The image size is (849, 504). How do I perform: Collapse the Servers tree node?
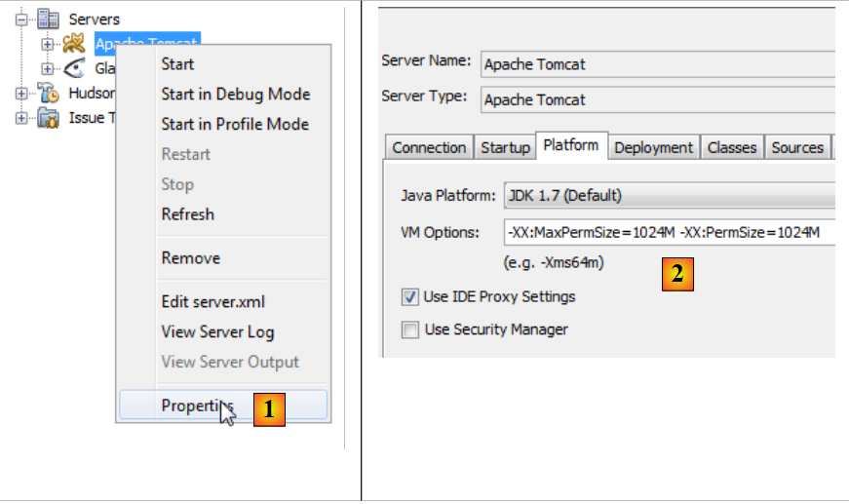click(x=22, y=19)
